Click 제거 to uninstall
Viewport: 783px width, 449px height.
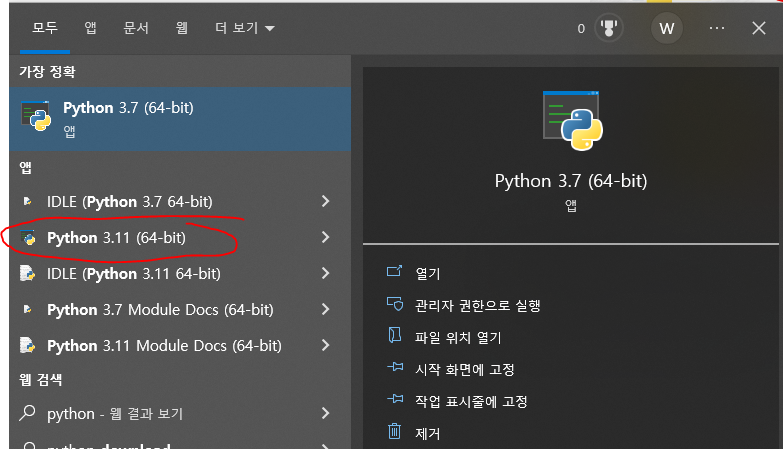(x=428, y=434)
